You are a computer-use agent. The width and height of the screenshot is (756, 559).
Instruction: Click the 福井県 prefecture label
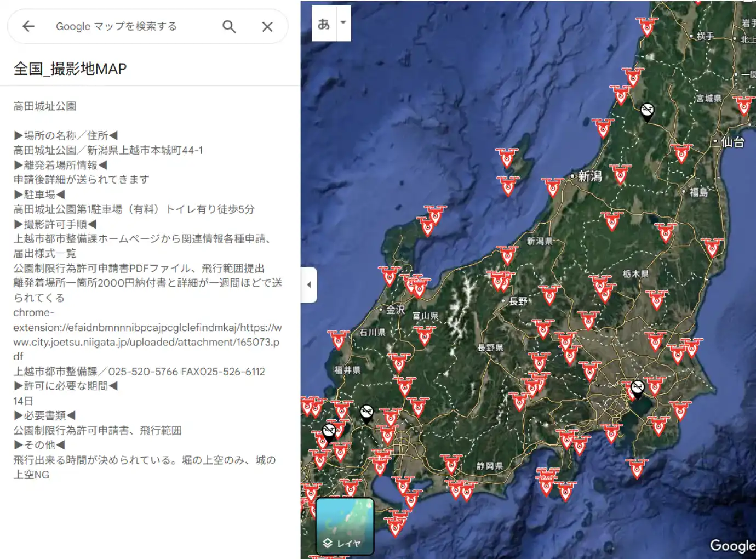pyautogui.click(x=347, y=370)
